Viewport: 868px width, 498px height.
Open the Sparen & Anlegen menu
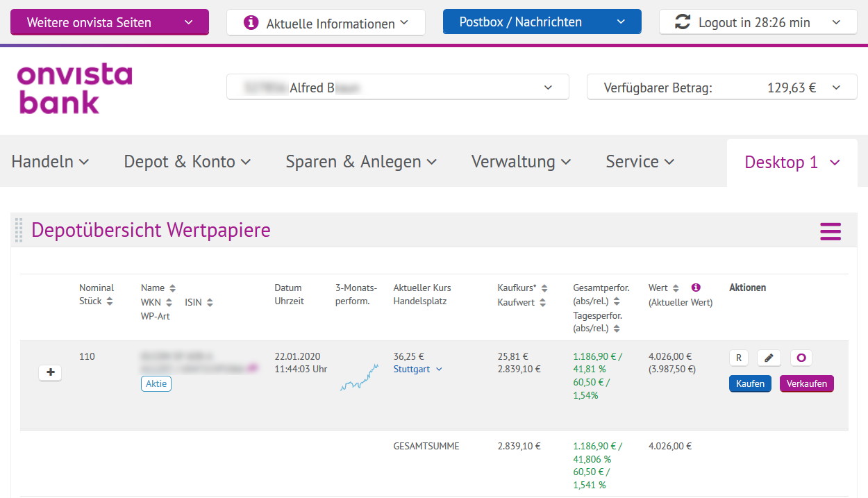point(361,162)
